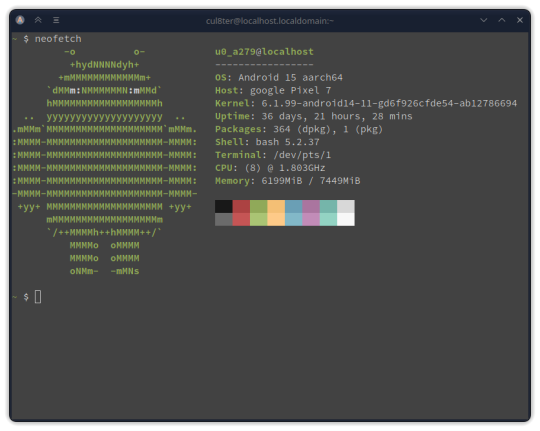Screen dimensions: 540x431
Task: Close the terminal window
Action: [520, 20]
